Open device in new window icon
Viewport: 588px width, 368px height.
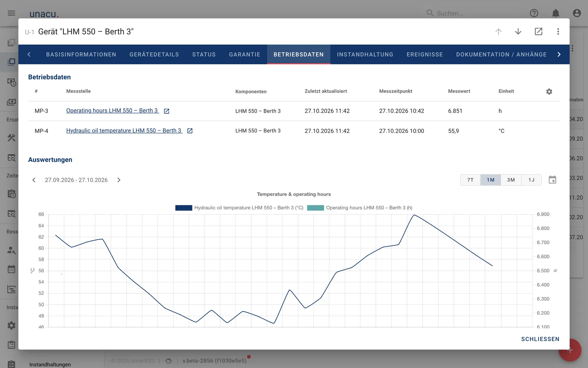point(538,32)
